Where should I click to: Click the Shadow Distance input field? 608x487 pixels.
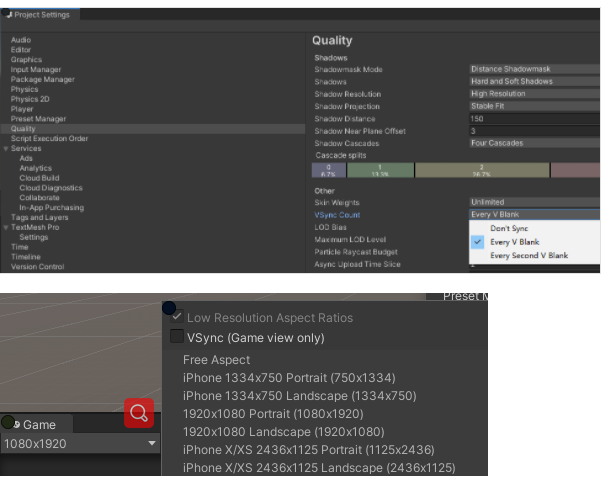point(534,119)
